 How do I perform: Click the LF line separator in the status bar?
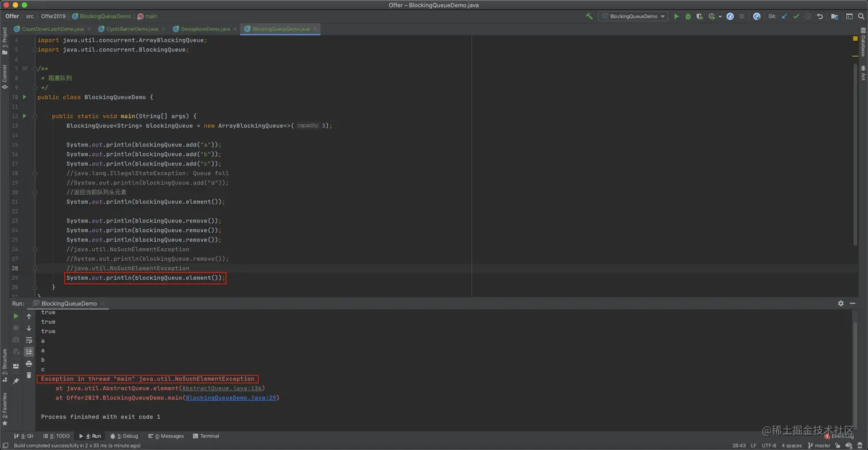pyautogui.click(x=753, y=445)
